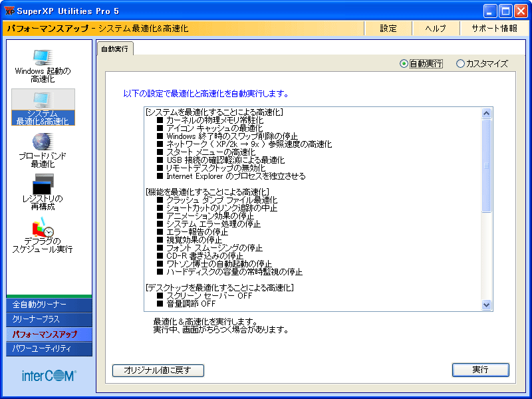Click [システムを最適化することによる高速化] heading

pos(214,112)
